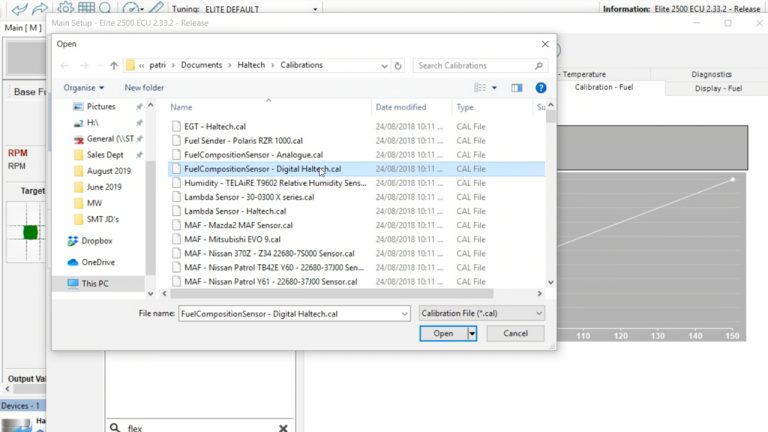This screenshot has width=768, height=432.
Task: Click the refresh icon beside the address bar
Action: (398, 66)
